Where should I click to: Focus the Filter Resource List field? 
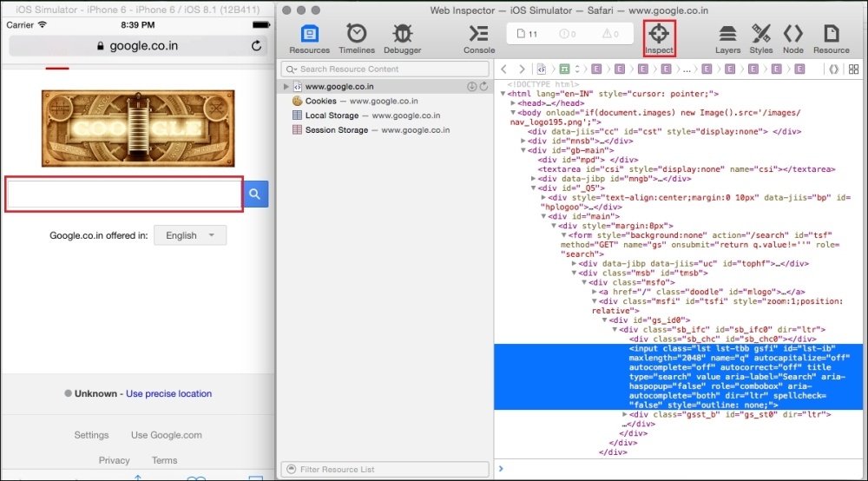point(385,470)
